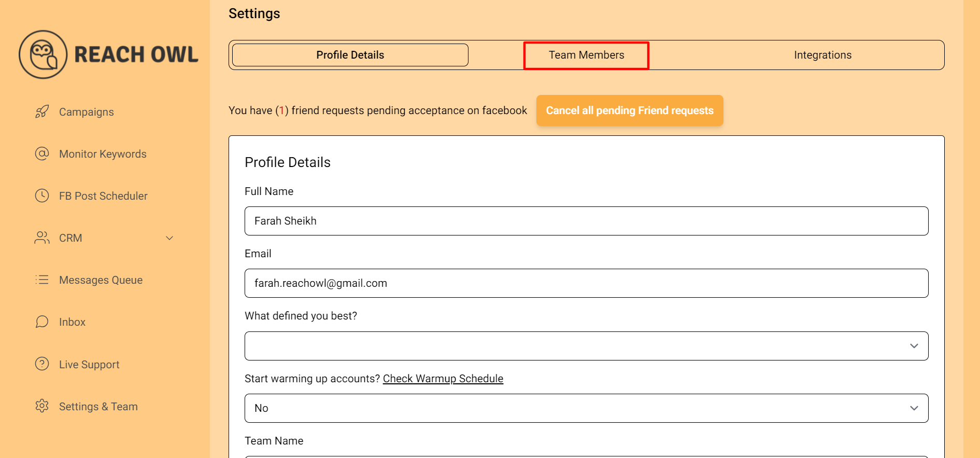Open Live Support
Viewport: 980px width, 458px height.
coord(89,365)
